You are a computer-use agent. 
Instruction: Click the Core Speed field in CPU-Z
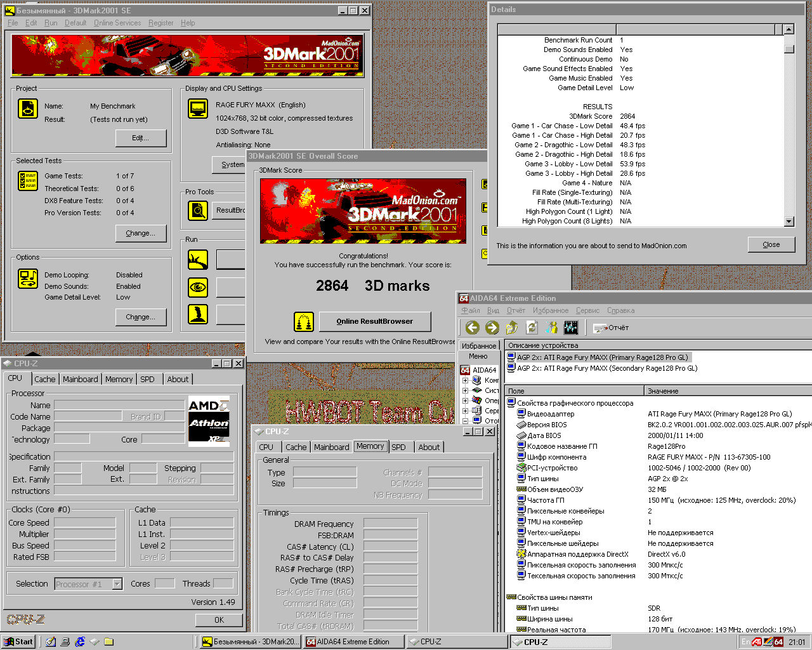84,523
